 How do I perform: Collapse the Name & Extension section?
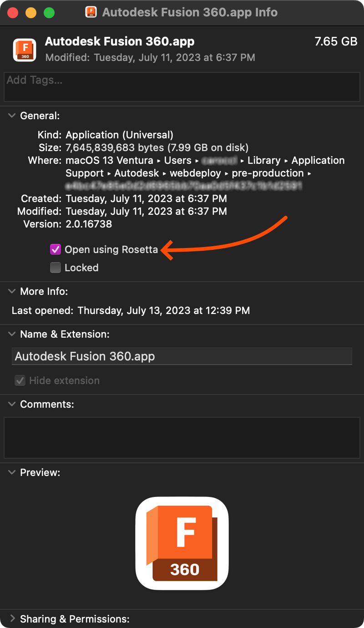click(x=11, y=334)
